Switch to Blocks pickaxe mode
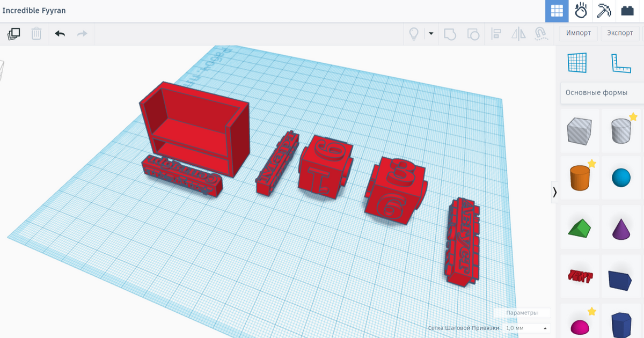 tap(604, 11)
